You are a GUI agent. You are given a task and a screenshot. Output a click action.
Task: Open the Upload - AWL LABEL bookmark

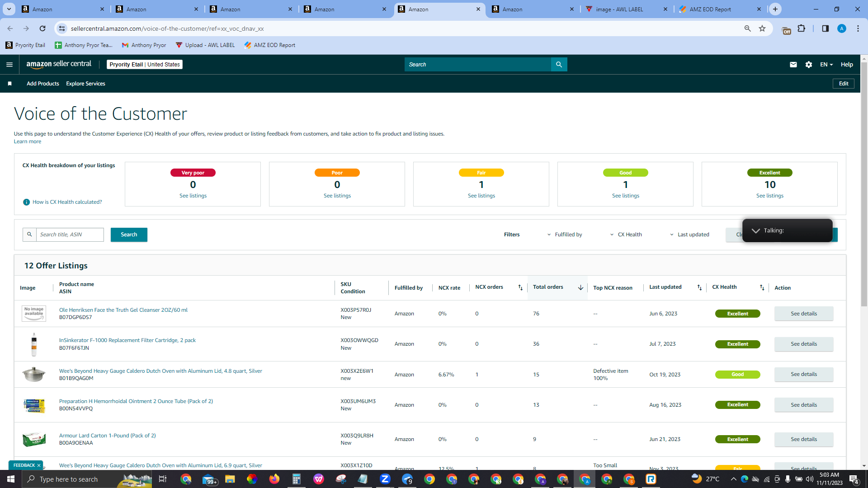(x=205, y=45)
